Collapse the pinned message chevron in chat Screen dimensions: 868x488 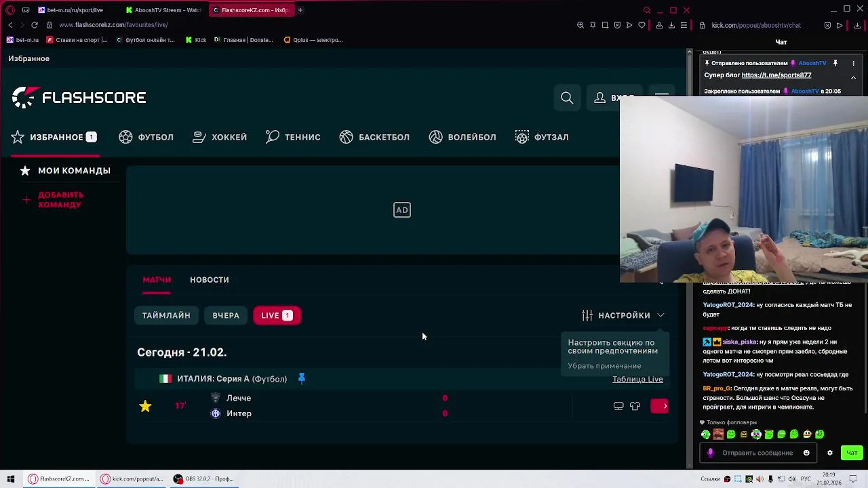[x=853, y=78]
